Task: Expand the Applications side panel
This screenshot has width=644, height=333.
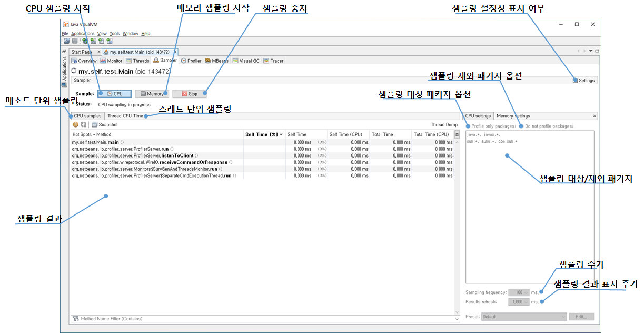Action: [64, 68]
